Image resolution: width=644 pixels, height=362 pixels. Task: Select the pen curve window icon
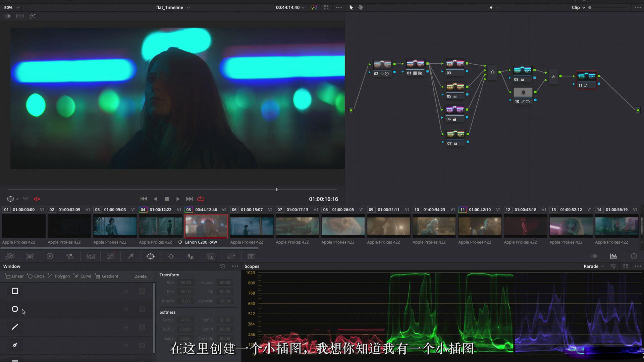click(15, 345)
